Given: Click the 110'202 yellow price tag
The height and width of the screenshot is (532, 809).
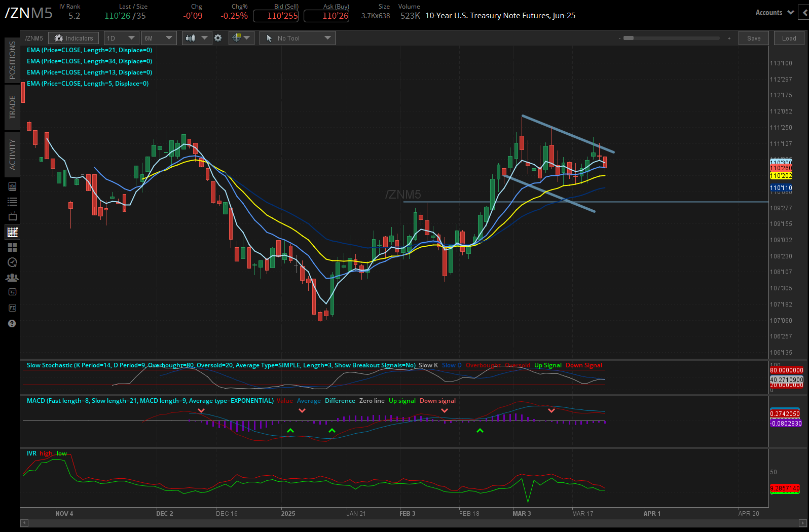Looking at the screenshot, I should coord(781,176).
